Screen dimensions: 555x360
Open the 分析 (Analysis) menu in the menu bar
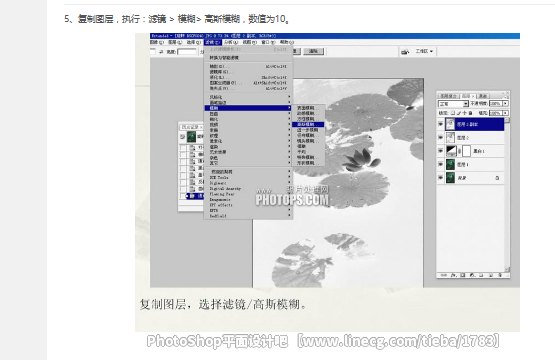[x=231, y=42]
